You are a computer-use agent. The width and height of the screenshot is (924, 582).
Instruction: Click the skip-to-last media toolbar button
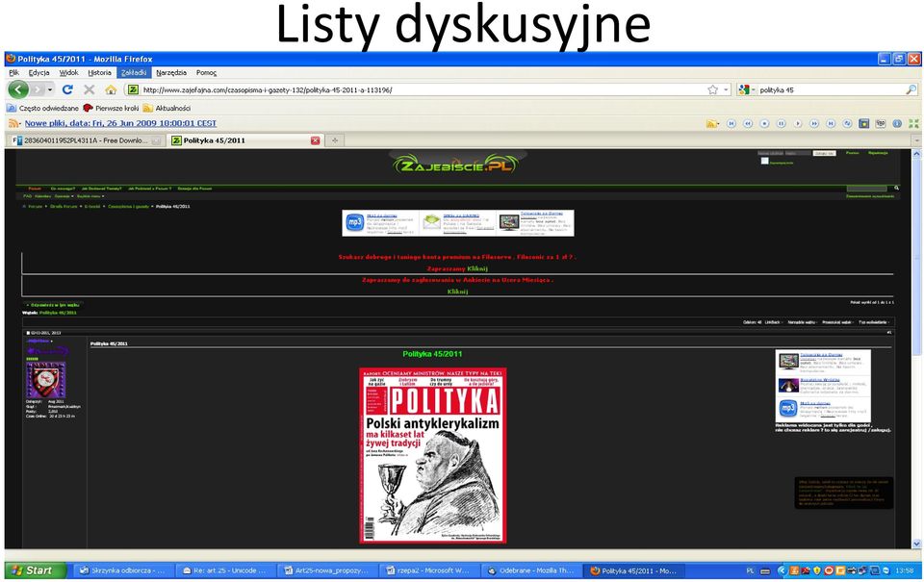click(x=831, y=123)
